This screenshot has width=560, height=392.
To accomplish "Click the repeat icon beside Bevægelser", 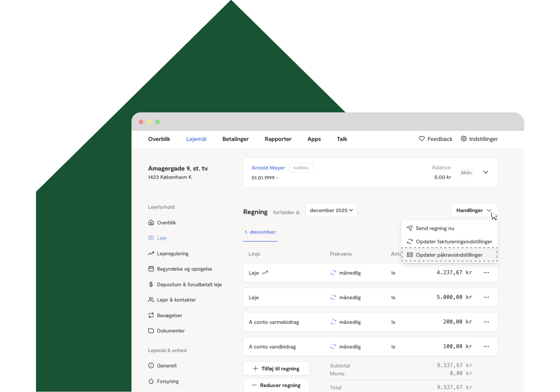I will coord(151,315).
